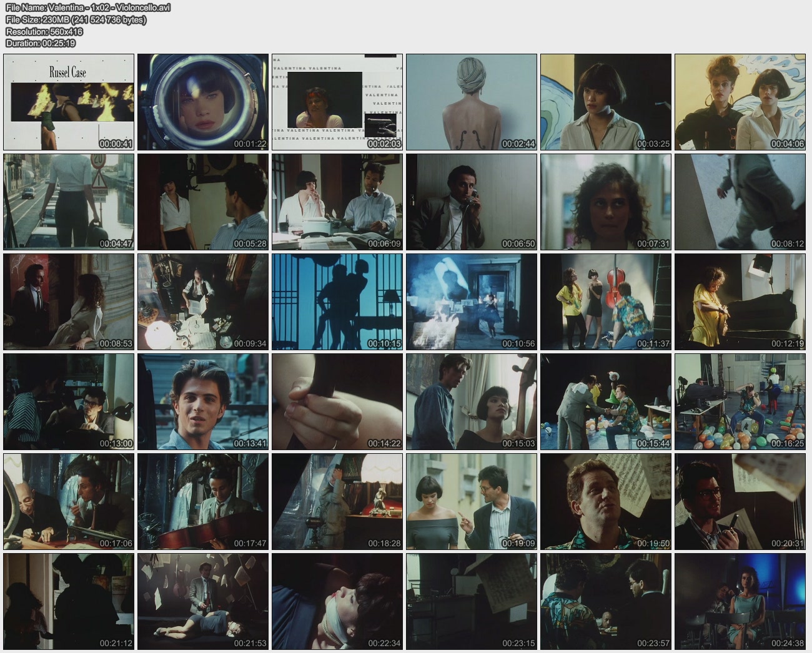Screen dimensions: 812x653
Task: Open the final thumbnail at 00:24:38
Action: 740,601
